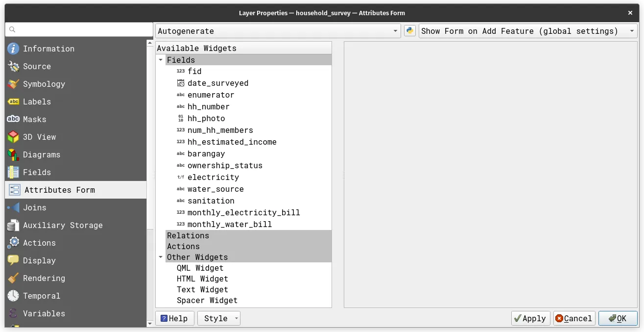Click the Apply button
The width and height of the screenshot is (644, 332).
(530, 318)
